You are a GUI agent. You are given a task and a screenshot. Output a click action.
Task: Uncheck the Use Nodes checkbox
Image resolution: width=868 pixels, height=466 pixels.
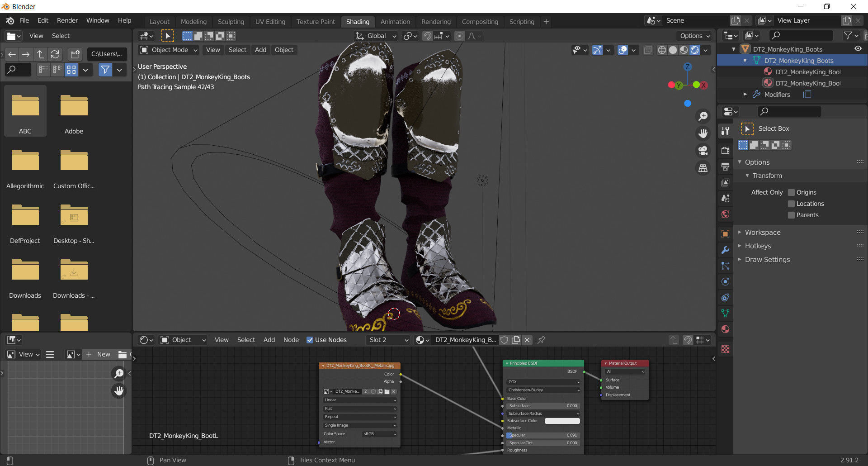pos(310,340)
